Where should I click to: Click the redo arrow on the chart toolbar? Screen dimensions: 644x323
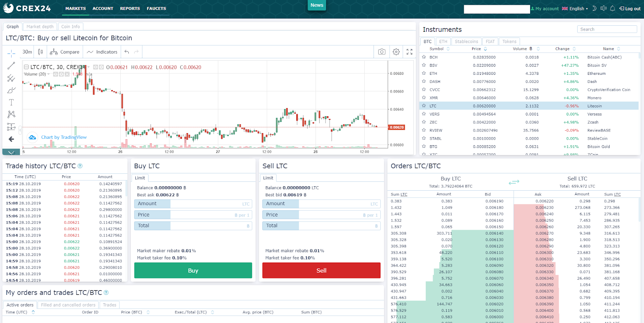136,52
